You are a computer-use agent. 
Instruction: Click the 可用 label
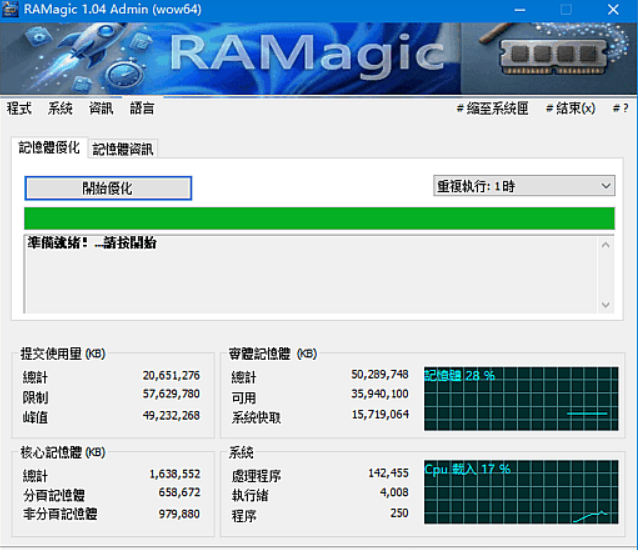click(x=244, y=398)
